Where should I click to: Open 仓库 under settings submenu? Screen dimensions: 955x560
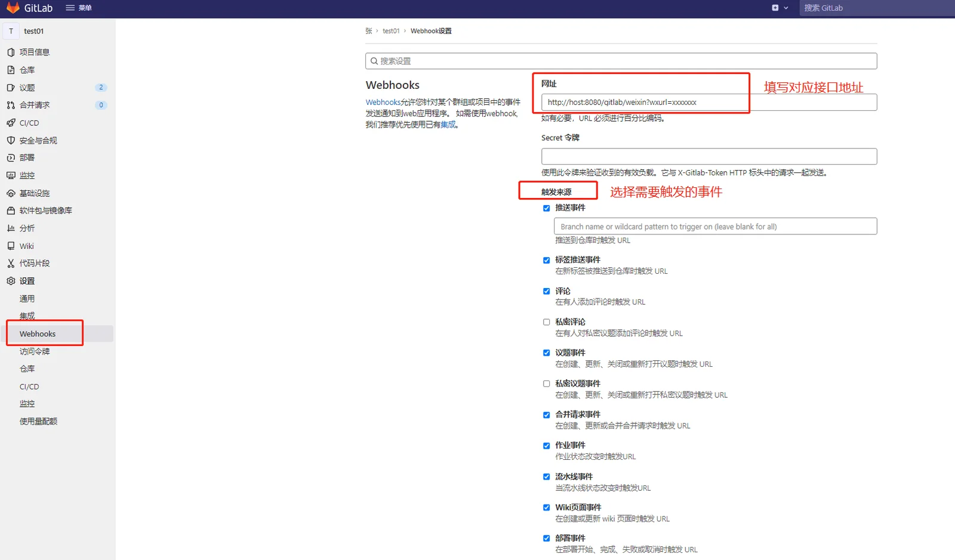tap(27, 369)
